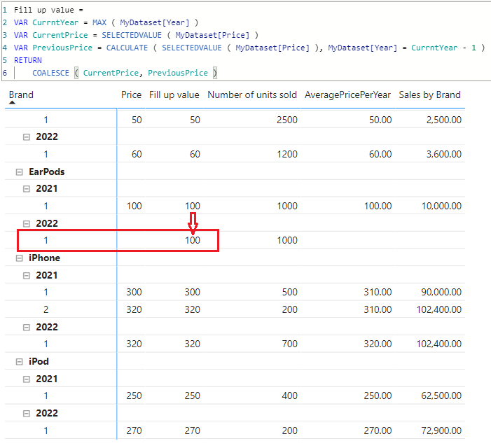Click the Sales by Brand value 72,900.00
Image resolution: width=491 pixels, height=448 pixels.
pos(441,430)
